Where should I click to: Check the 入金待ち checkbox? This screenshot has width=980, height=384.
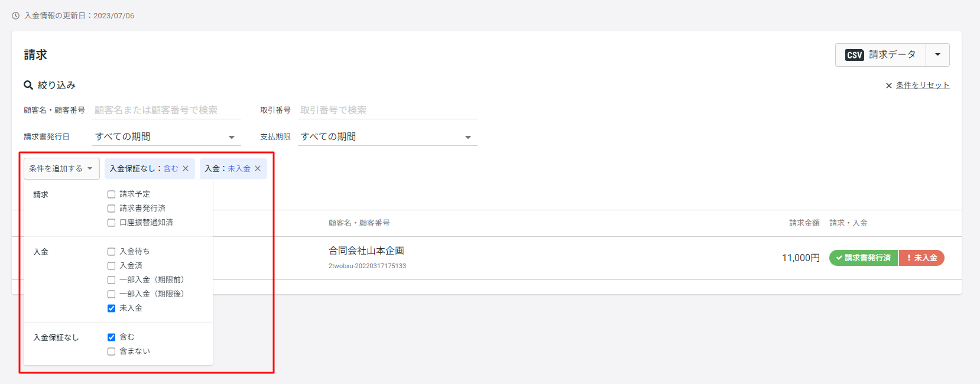point(111,252)
